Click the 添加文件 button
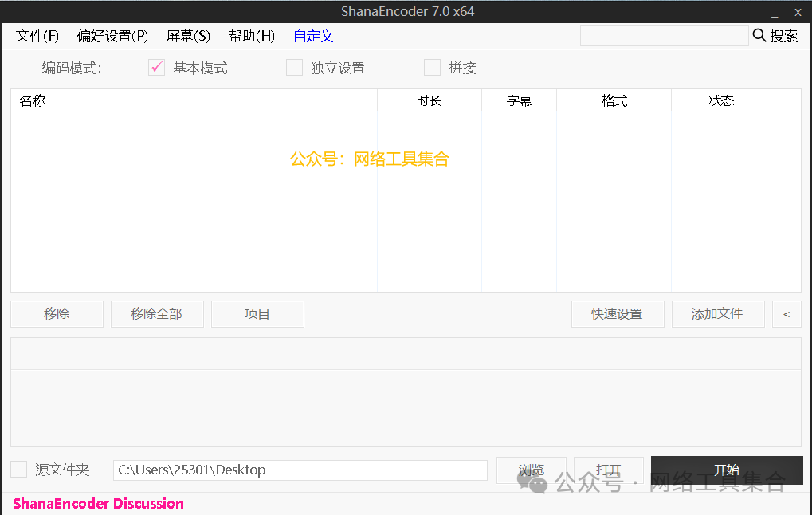 718,314
